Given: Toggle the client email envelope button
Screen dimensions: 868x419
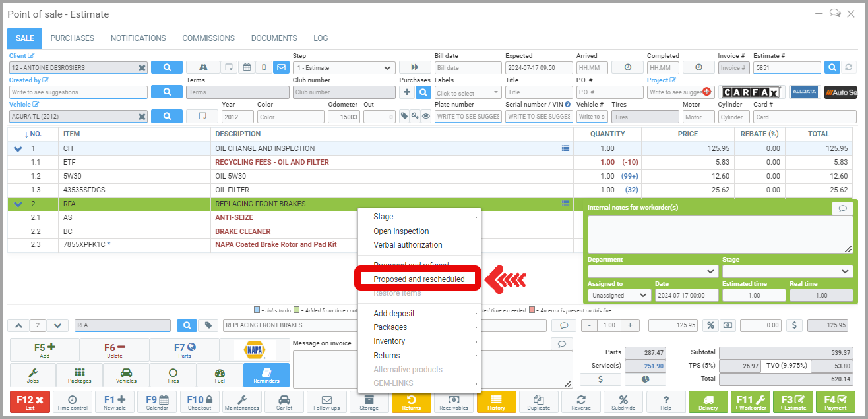Looking at the screenshot, I should (x=281, y=67).
